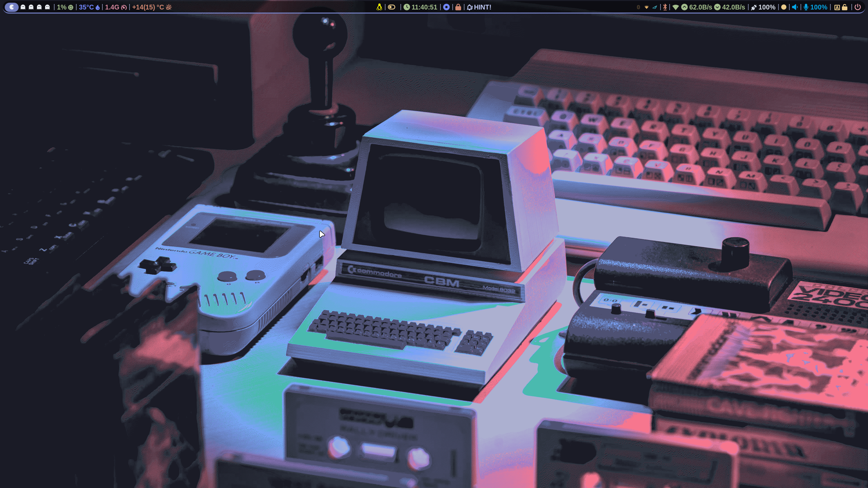
Task: Open the CPU usage module
Action: (x=65, y=7)
